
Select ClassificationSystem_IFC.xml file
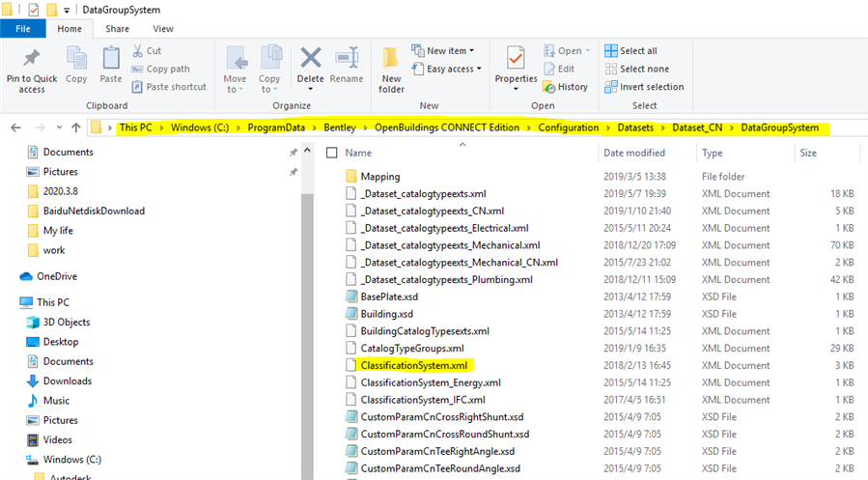[x=423, y=400]
